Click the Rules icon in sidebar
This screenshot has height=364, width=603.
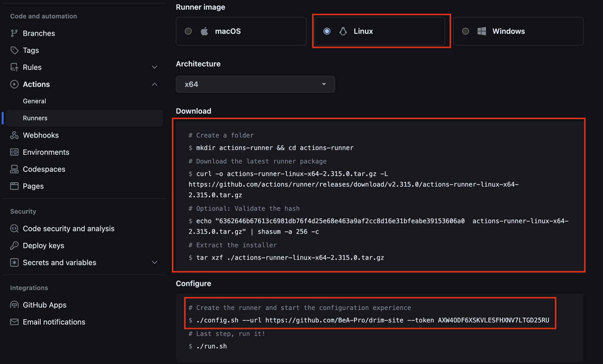click(x=14, y=67)
